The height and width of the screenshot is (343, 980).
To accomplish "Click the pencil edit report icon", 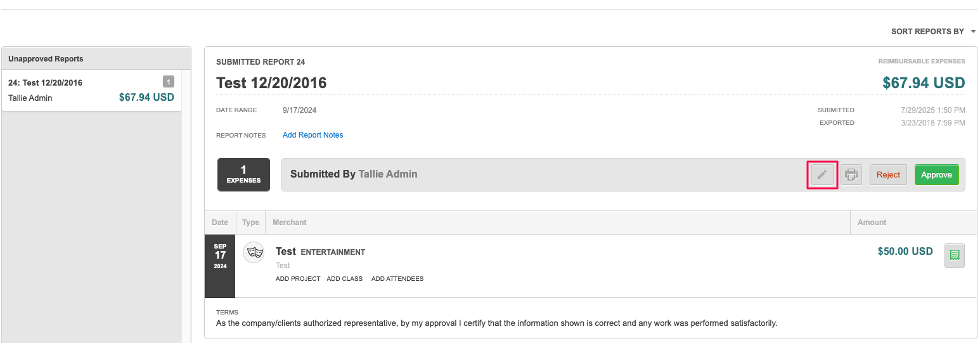I will tap(822, 175).
